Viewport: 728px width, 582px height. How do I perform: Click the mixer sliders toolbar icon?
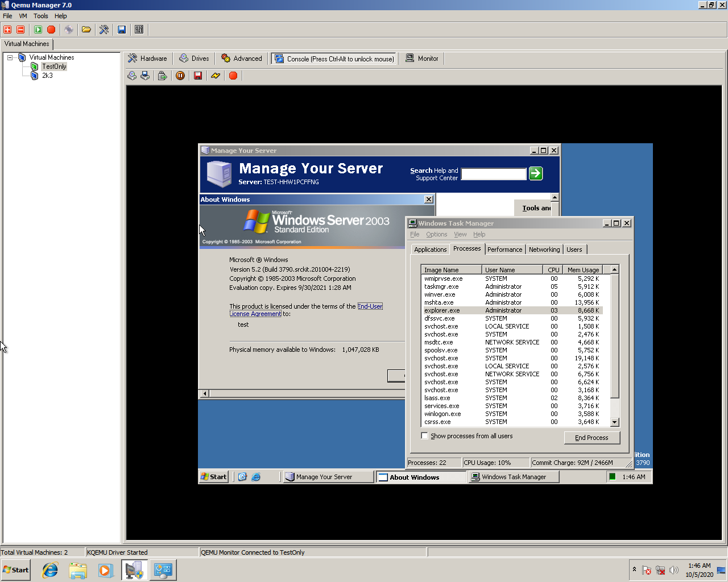(x=139, y=30)
